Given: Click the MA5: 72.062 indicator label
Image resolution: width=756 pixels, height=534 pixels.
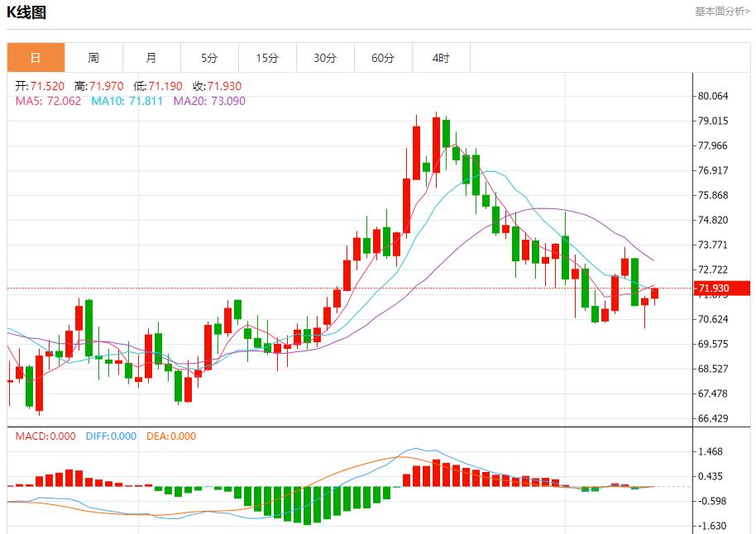Looking at the screenshot, I should tap(49, 101).
